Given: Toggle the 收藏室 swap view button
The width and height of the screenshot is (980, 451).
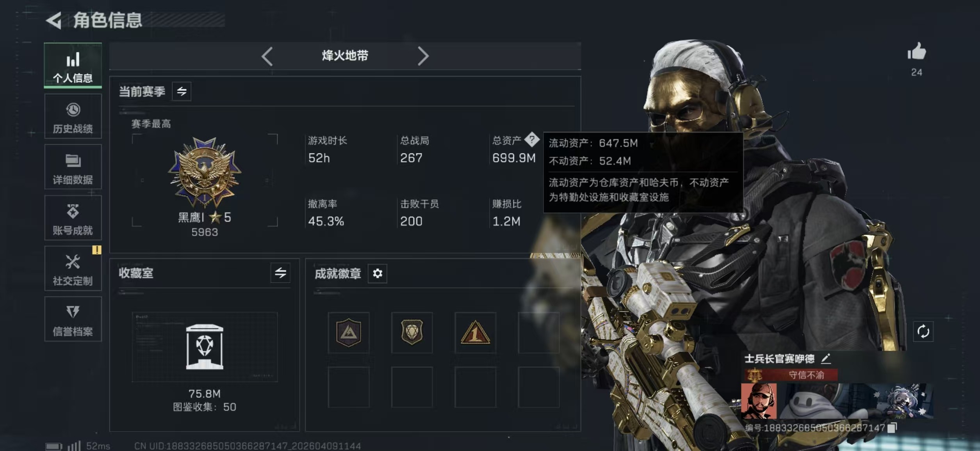Looking at the screenshot, I should [280, 273].
